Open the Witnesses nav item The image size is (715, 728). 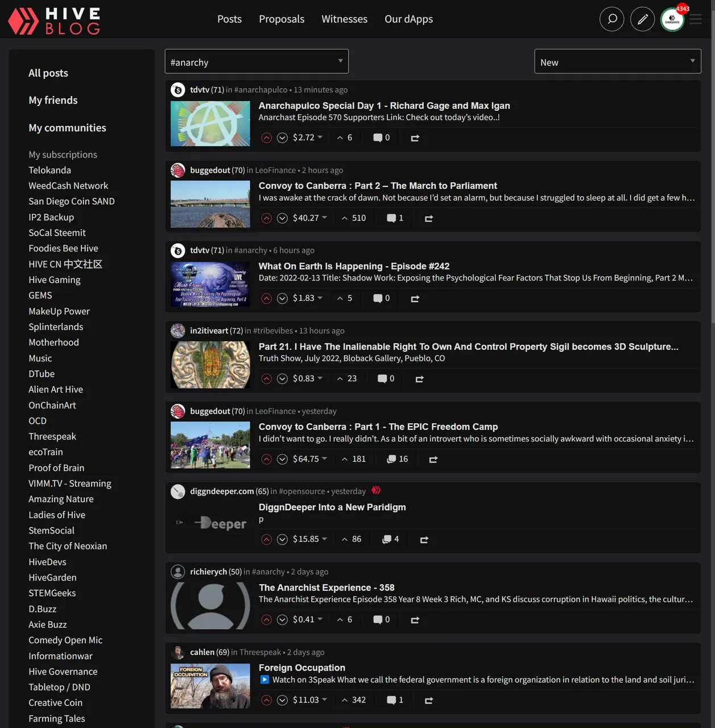pyautogui.click(x=344, y=19)
